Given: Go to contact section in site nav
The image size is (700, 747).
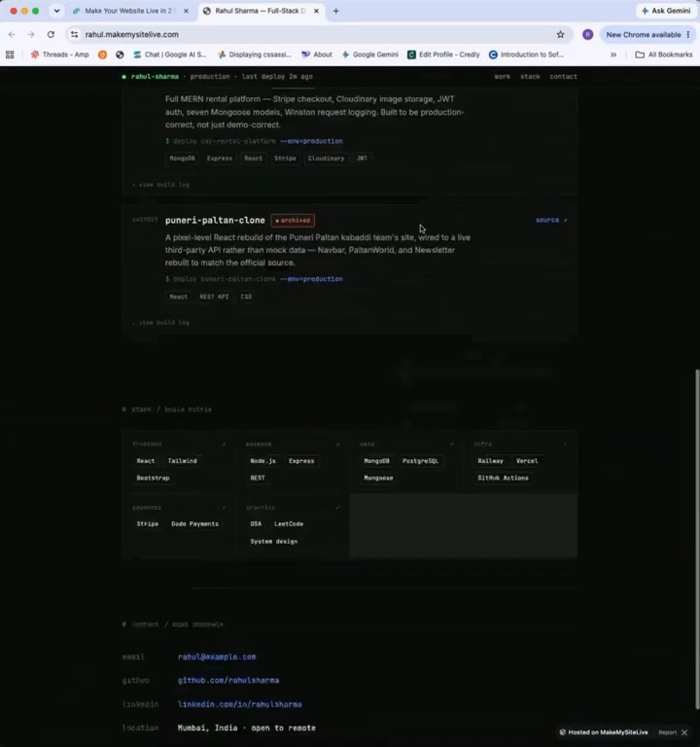Looking at the screenshot, I should click(563, 76).
